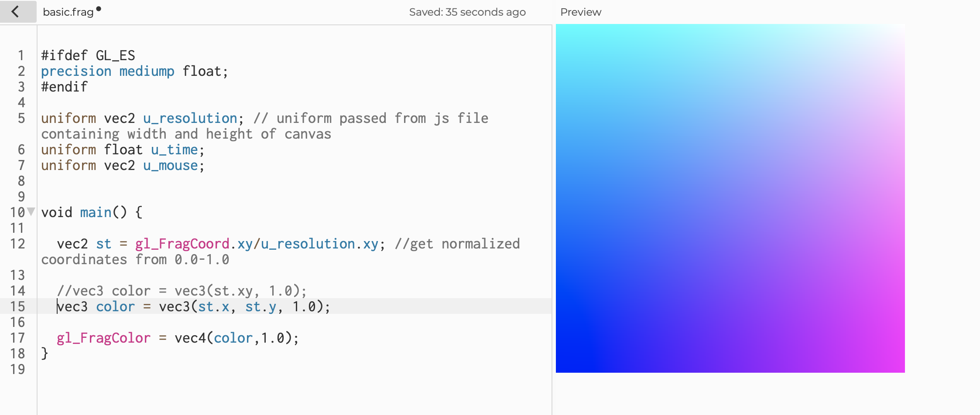The width and height of the screenshot is (980, 415).
Task: Click the back chevron arrow button
Action: 16,12
